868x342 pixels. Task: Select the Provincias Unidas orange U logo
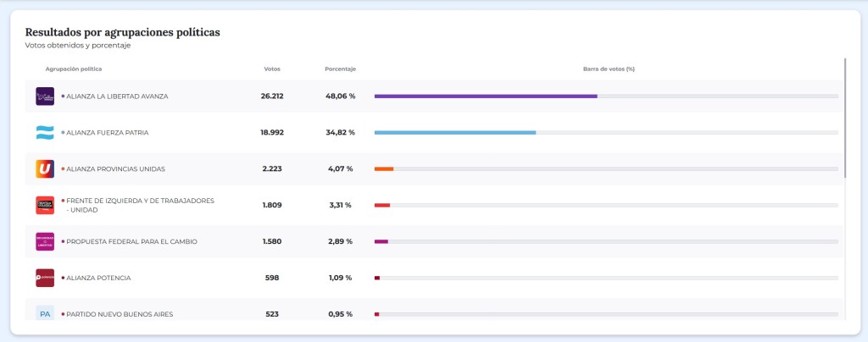(x=45, y=169)
